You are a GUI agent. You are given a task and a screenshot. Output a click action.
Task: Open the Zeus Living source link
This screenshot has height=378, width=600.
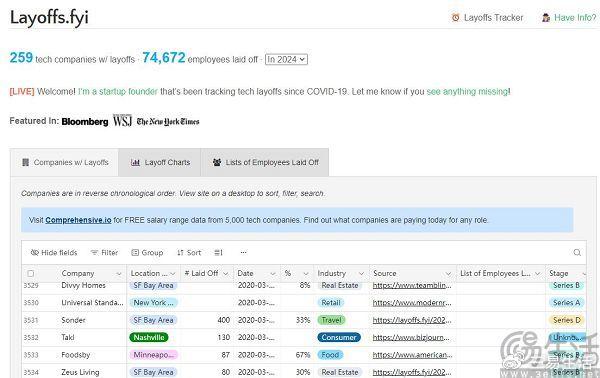412,372
